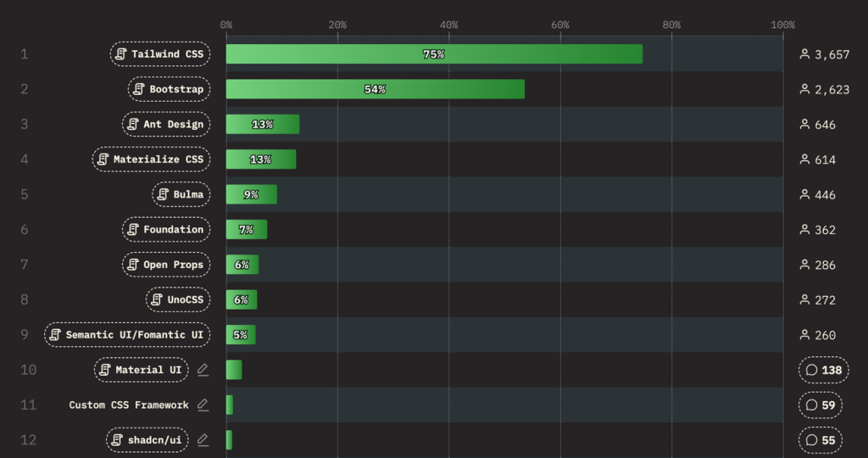This screenshot has width=868, height=458.
Task: Click the scroll icon beside Semantic UI/Fomantic UI
Action: (55, 334)
